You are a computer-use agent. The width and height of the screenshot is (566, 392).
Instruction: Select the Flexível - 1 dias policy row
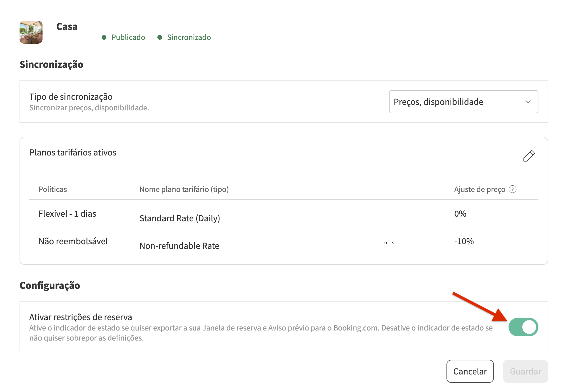(67, 214)
